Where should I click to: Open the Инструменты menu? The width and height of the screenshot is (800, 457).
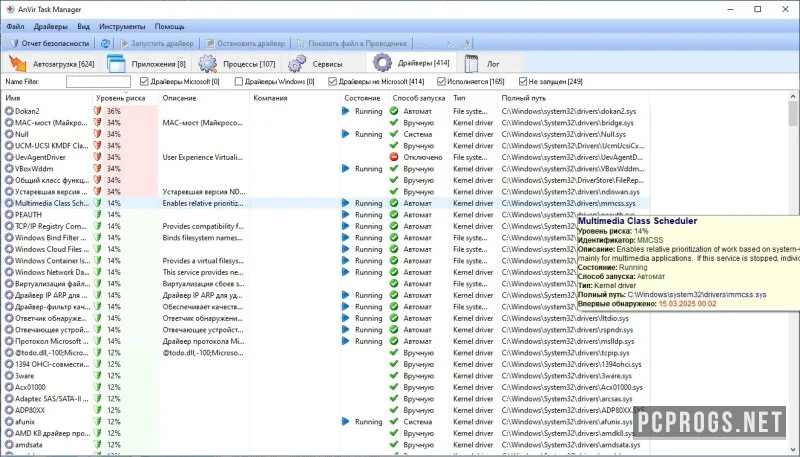pyautogui.click(x=122, y=27)
